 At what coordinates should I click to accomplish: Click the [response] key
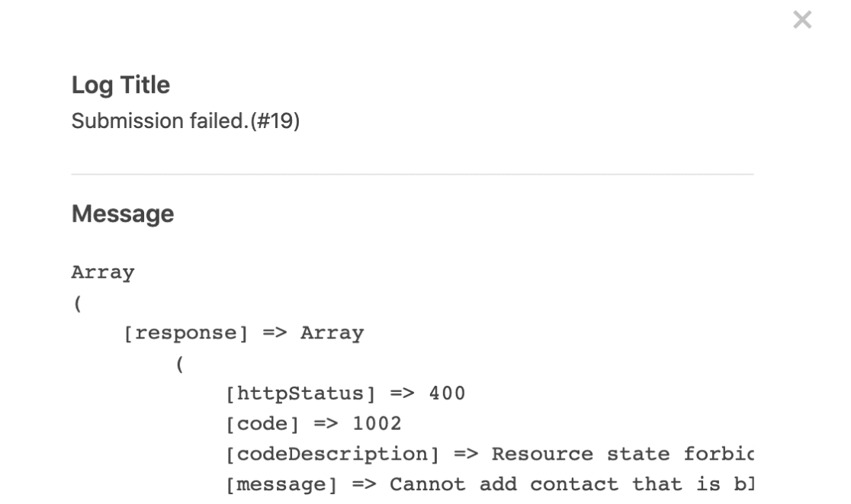tap(185, 333)
